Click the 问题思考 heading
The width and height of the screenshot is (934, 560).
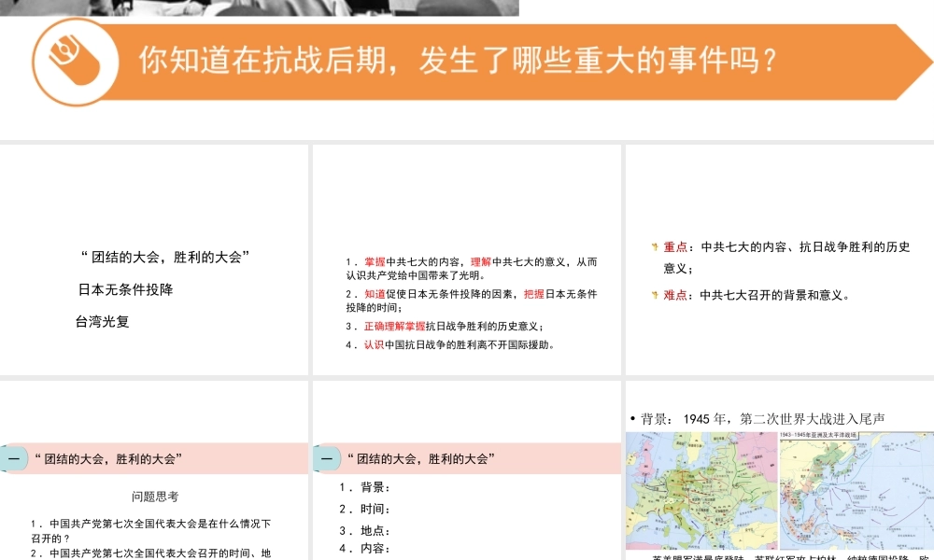tap(155, 497)
